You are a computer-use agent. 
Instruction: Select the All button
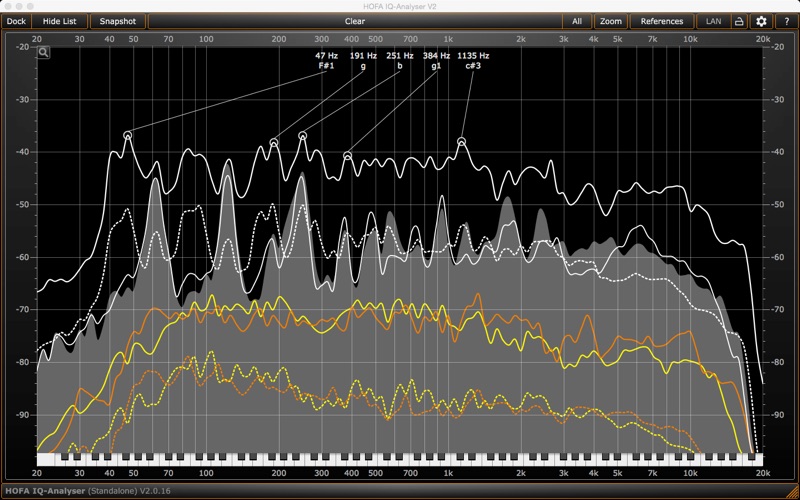[577, 21]
